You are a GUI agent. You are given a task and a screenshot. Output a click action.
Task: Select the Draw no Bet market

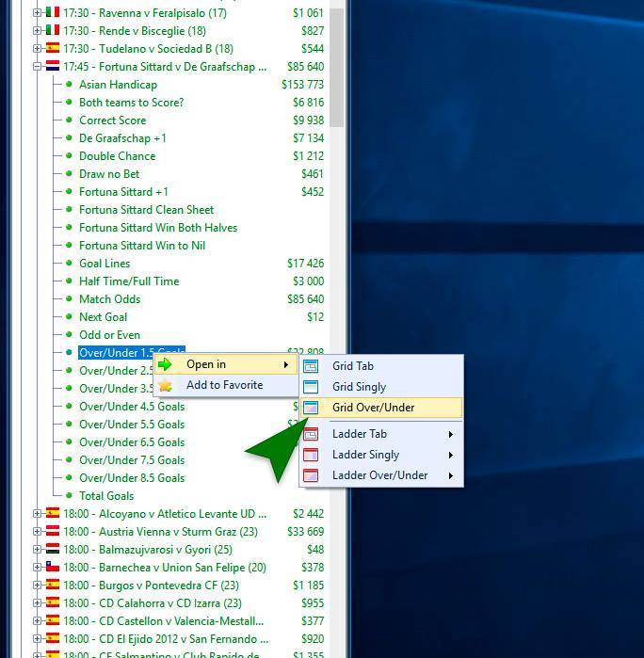pos(109,174)
